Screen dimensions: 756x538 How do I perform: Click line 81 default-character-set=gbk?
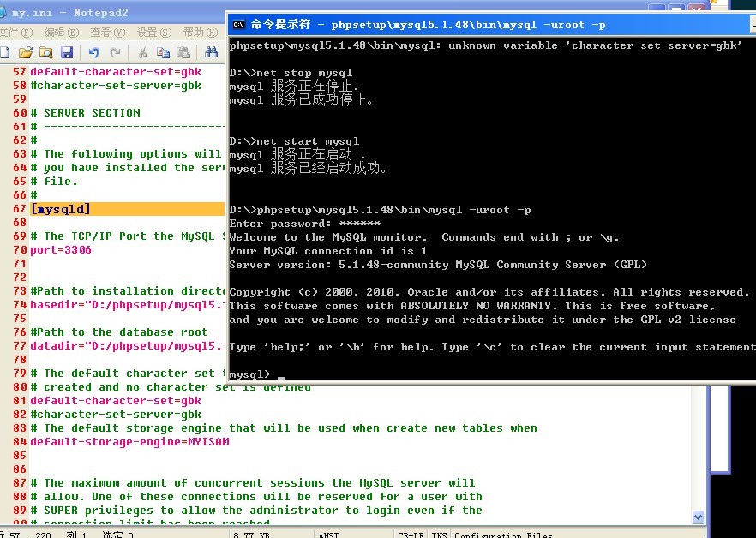(116, 401)
